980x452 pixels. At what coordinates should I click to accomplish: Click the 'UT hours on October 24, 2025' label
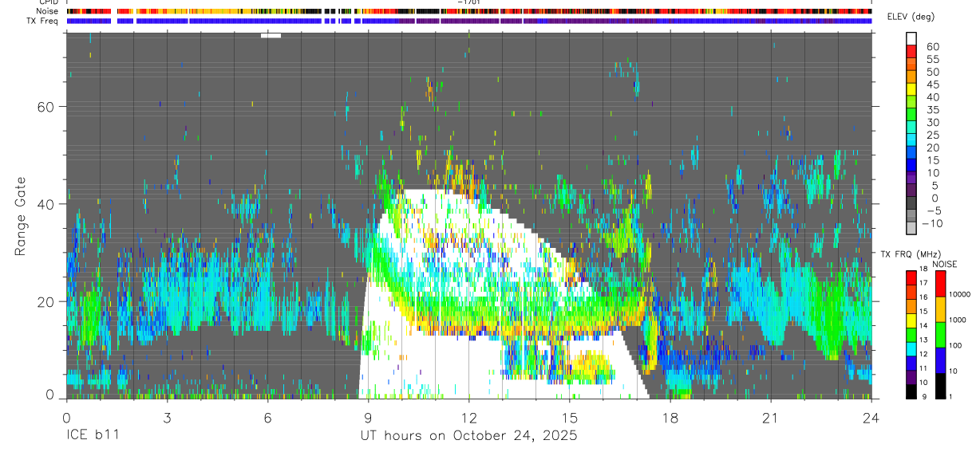[x=468, y=436]
